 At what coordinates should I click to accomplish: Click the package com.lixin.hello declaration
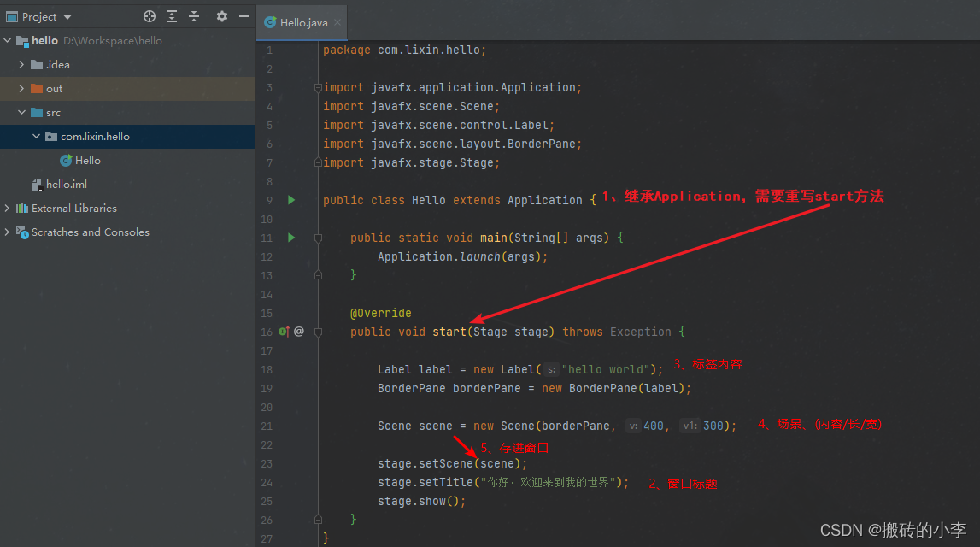404,50
